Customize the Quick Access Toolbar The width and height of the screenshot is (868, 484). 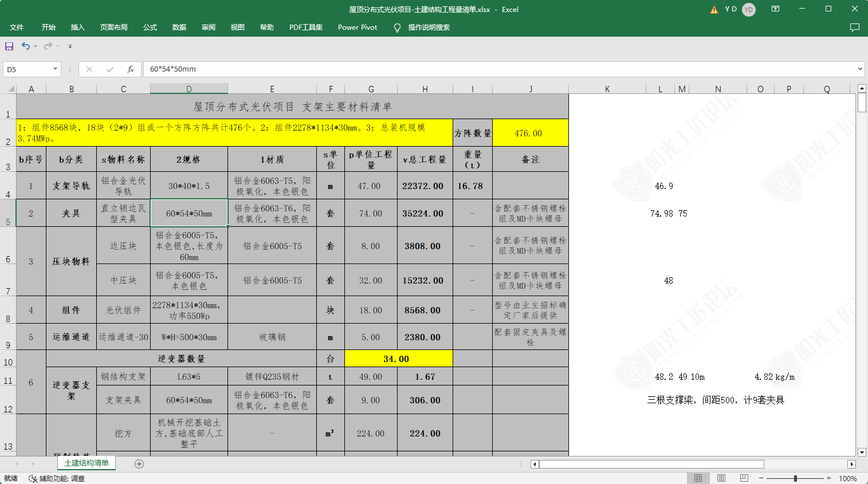(70, 46)
